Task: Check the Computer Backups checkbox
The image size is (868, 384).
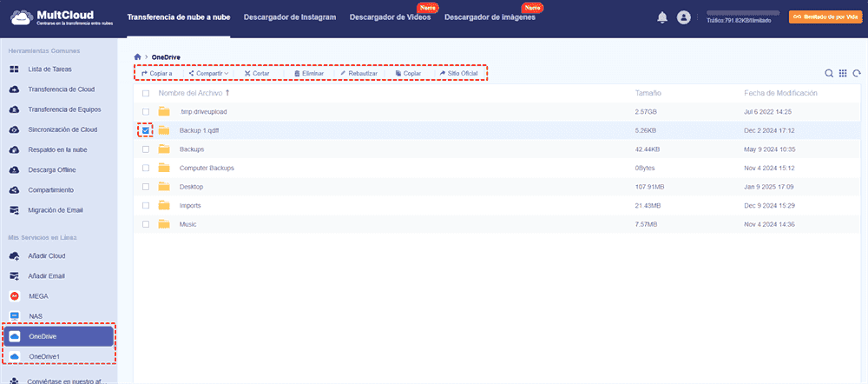Action: pos(146,168)
